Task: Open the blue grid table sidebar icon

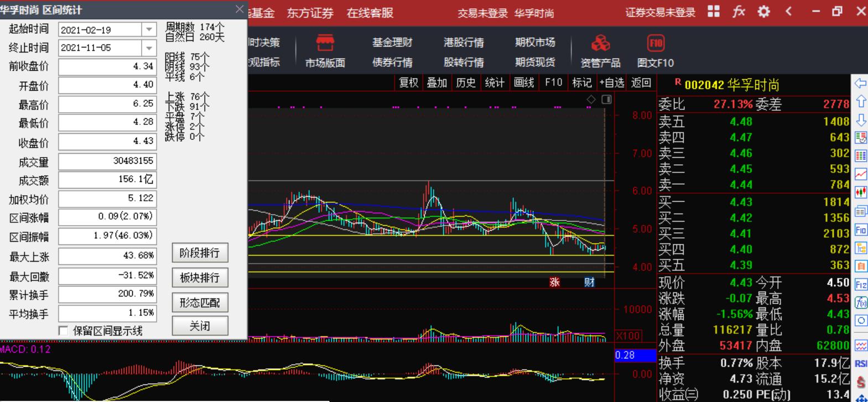Action: point(861,156)
